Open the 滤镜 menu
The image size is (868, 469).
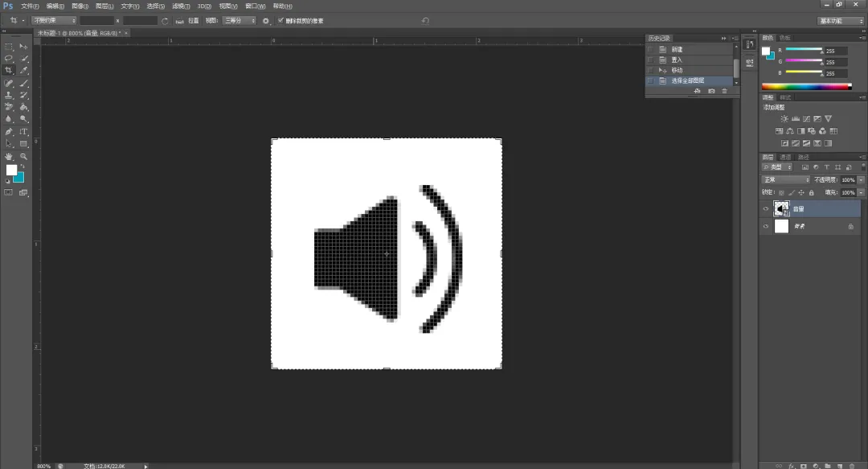point(181,6)
